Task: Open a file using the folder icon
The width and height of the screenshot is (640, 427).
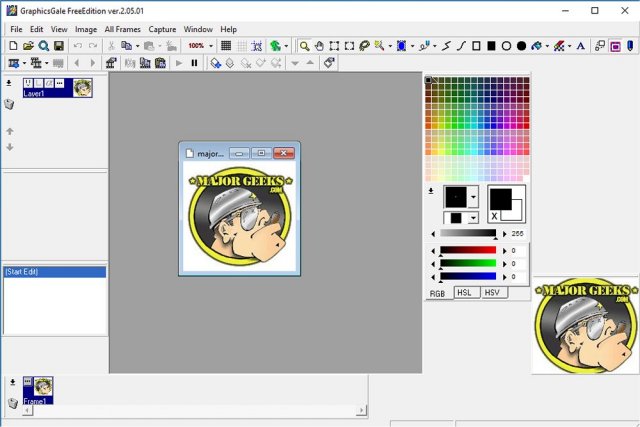Action: [x=28, y=46]
